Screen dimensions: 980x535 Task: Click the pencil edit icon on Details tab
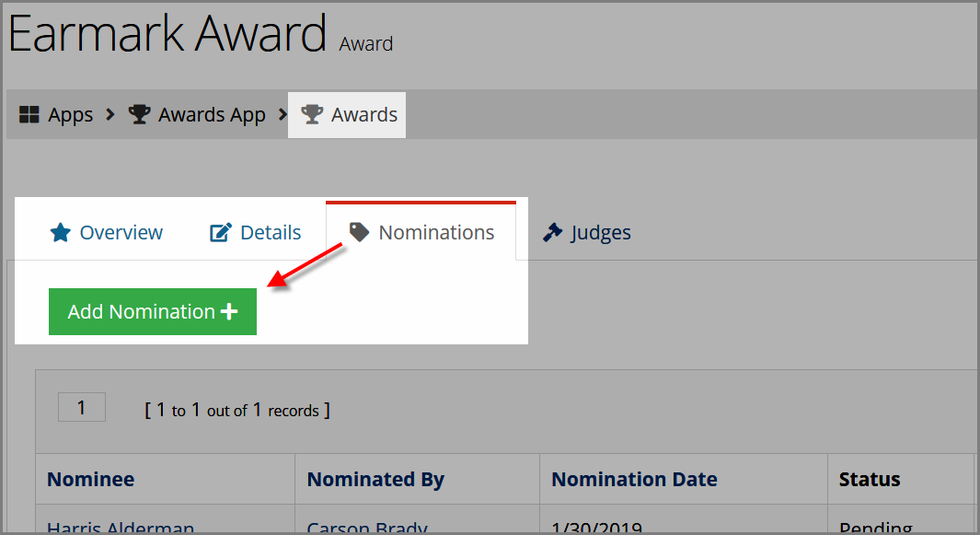[220, 232]
